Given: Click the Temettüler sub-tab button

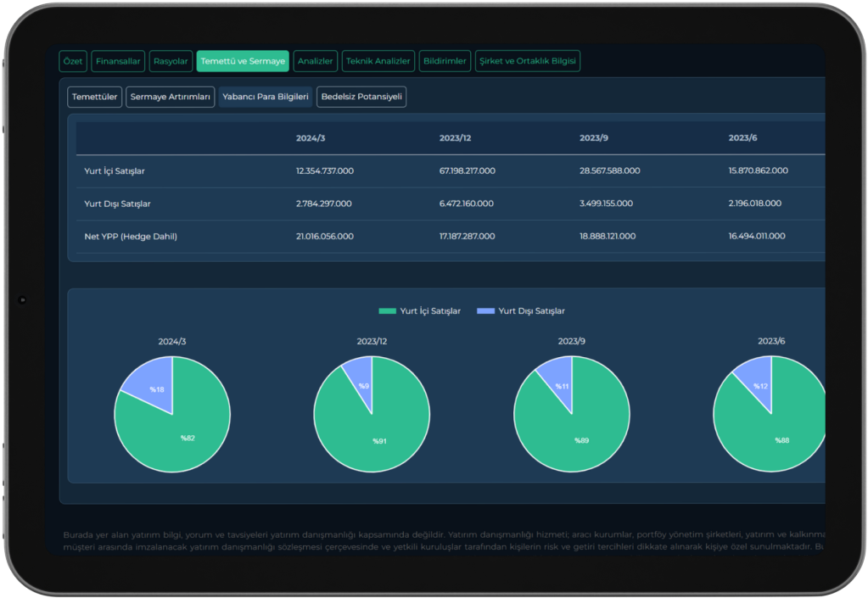Looking at the screenshot, I should (x=94, y=98).
